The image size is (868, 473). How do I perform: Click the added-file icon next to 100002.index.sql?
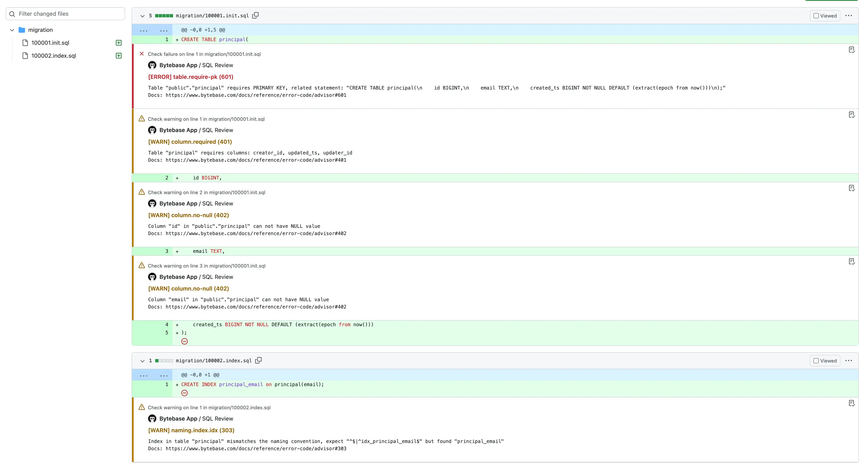[119, 56]
